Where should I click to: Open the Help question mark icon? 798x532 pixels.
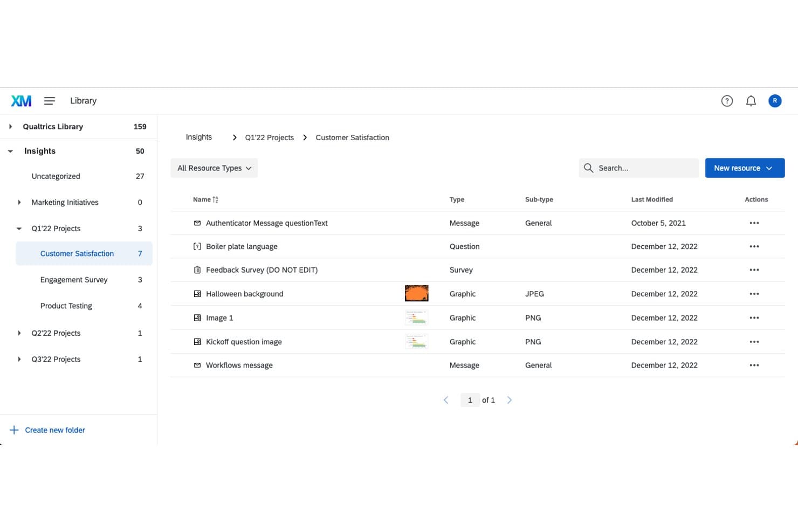(x=727, y=101)
